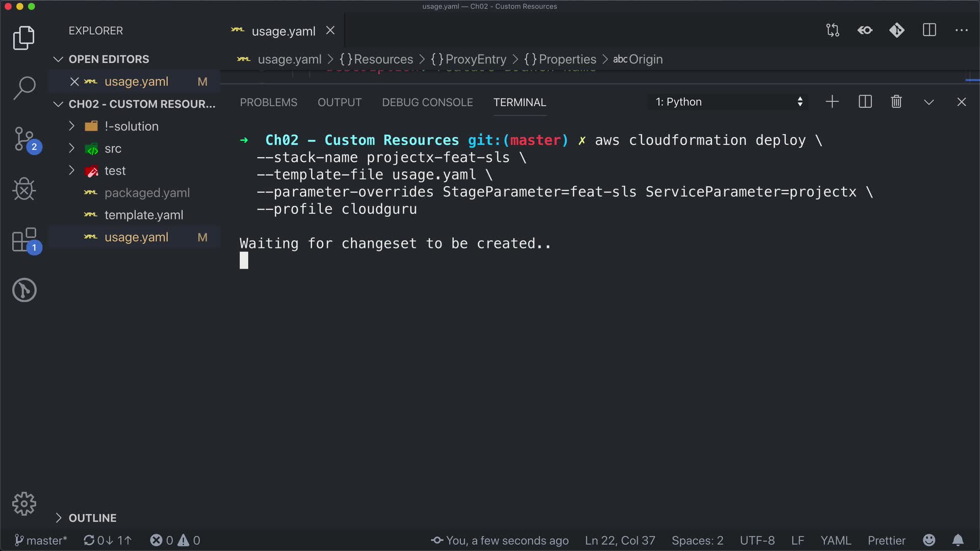Open the Source Control view
980x551 pixels.
pos(24,139)
